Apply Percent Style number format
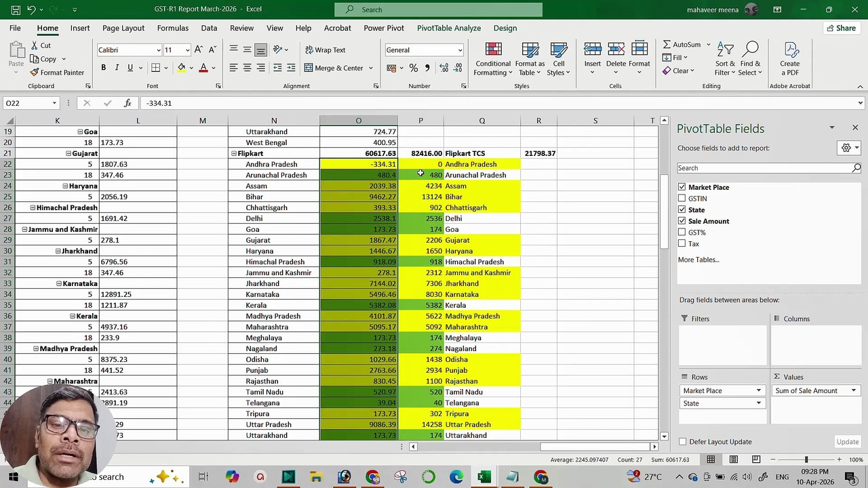This screenshot has width=868, height=488. 413,68
